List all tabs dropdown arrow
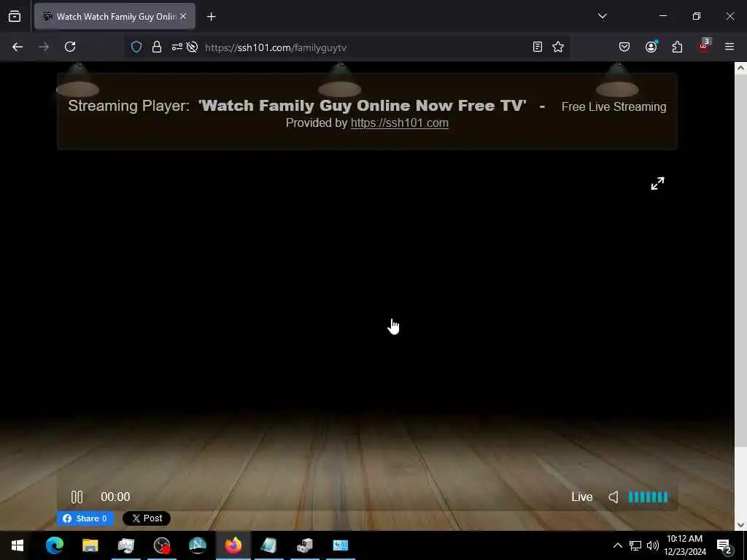Screen dimensions: 747x560 [x=602, y=16]
